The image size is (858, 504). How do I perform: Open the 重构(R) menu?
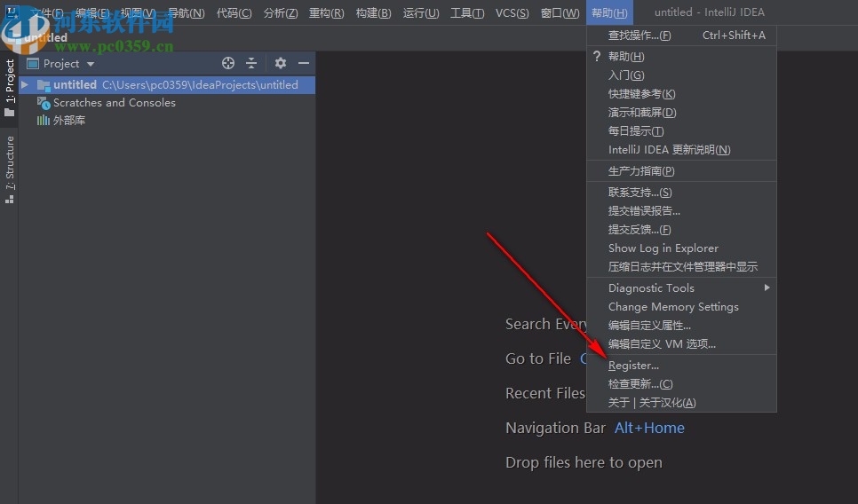pos(327,12)
